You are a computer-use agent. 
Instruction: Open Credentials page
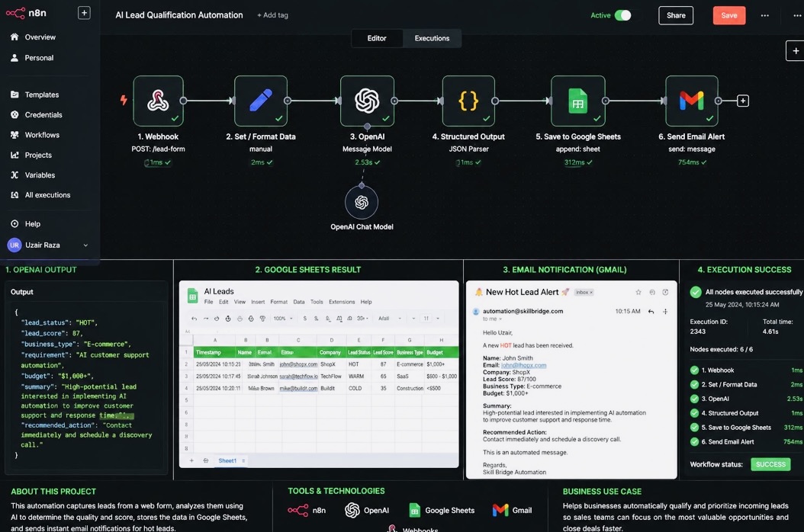point(43,115)
